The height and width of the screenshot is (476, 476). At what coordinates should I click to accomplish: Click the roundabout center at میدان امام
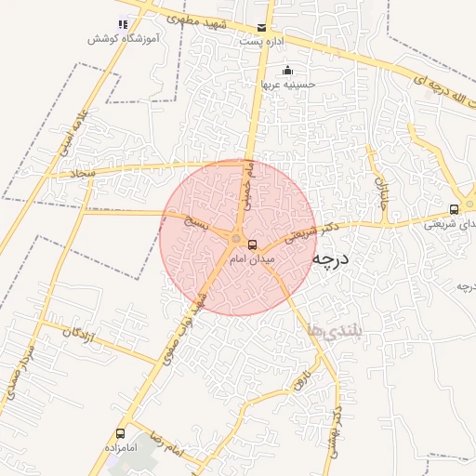click(236, 239)
